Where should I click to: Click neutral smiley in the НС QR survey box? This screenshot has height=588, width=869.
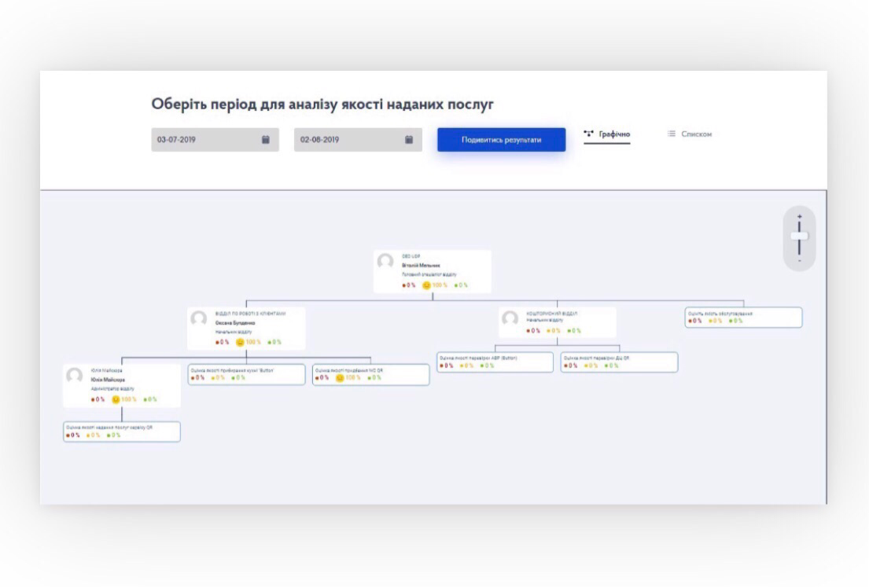point(340,378)
